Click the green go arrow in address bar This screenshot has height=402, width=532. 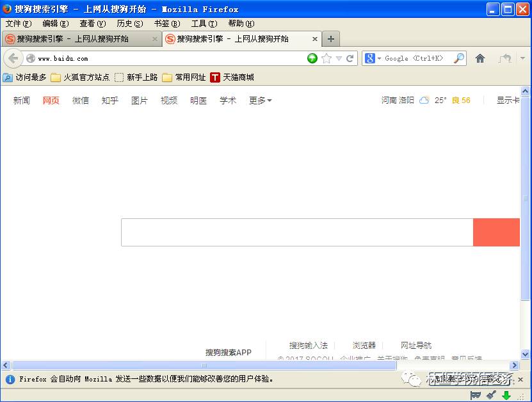pos(312,58)
